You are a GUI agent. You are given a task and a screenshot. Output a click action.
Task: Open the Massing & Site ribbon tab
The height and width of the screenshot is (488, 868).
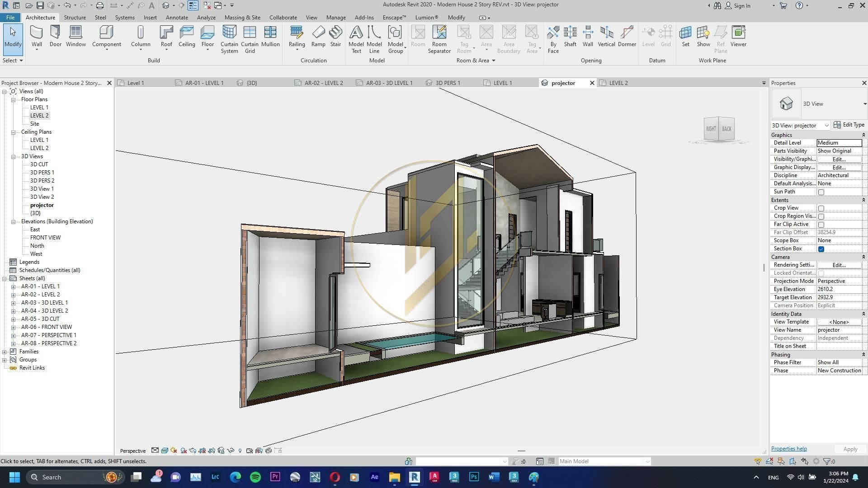(x=242, y=18)
